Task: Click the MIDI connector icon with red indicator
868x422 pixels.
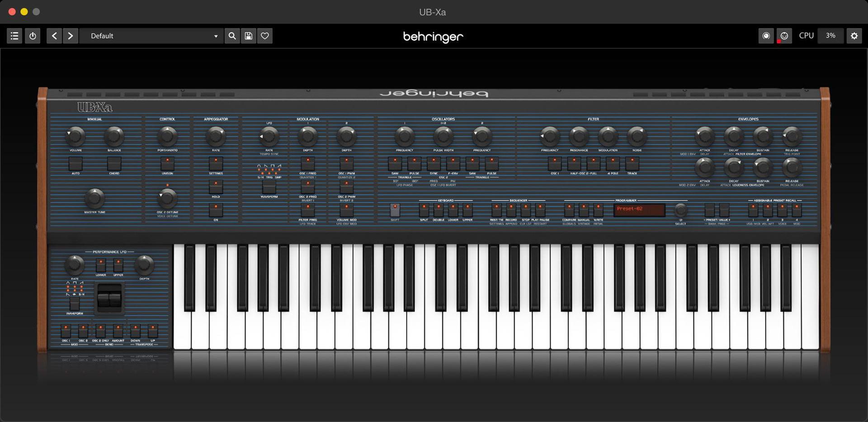Action: point(784,36)
